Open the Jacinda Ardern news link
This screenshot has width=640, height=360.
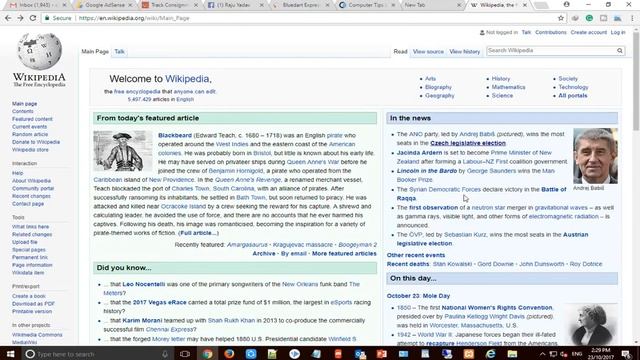coord(419,152)
